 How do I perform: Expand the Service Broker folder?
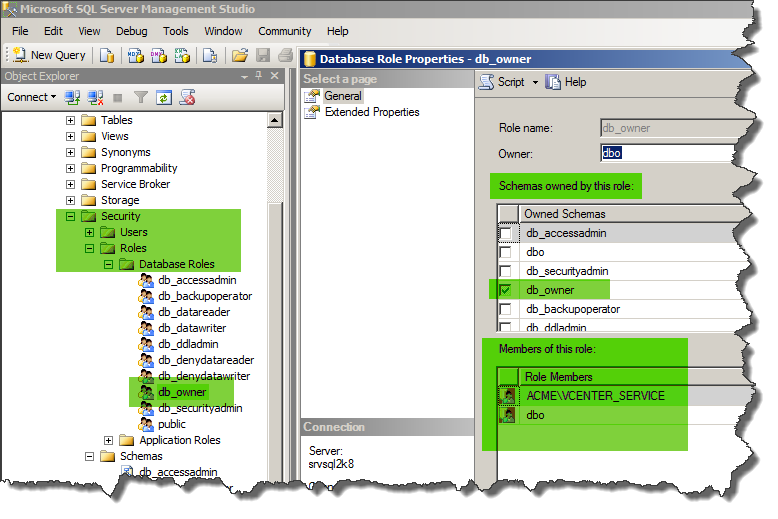(70, 184)
